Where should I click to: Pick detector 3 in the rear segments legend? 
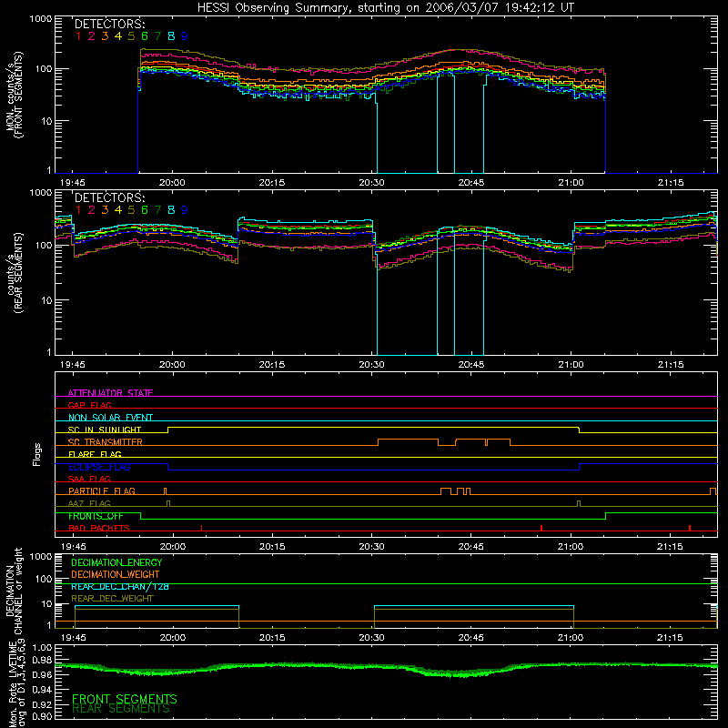105,210
